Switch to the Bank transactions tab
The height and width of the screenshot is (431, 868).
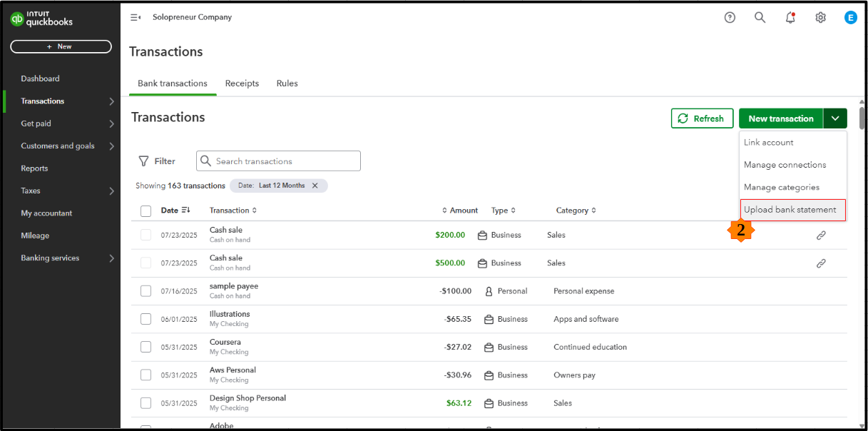[x=173, y=83]
